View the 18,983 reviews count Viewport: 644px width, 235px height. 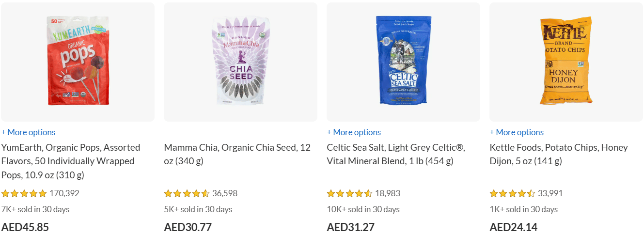(x=388, y=194)
